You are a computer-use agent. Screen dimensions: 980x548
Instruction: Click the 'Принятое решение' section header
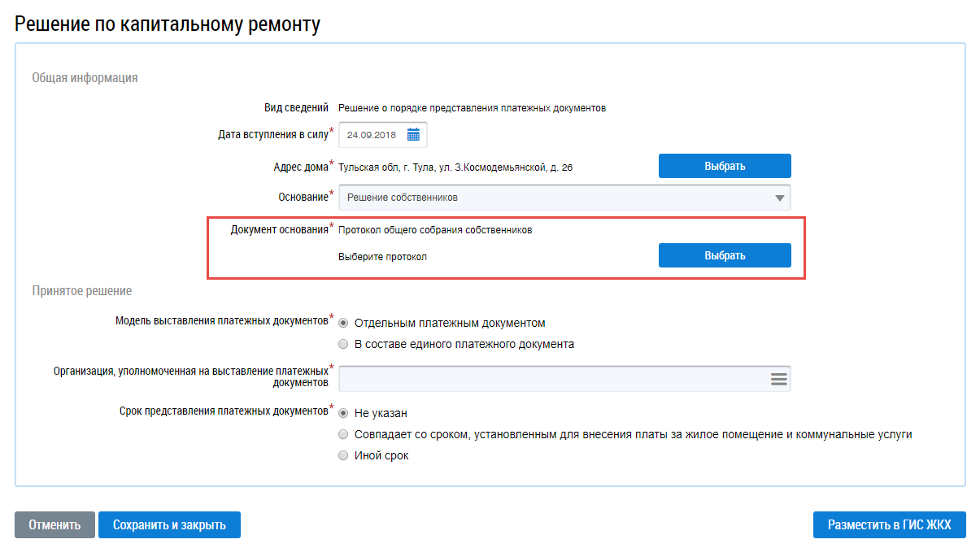pos(81,290)
